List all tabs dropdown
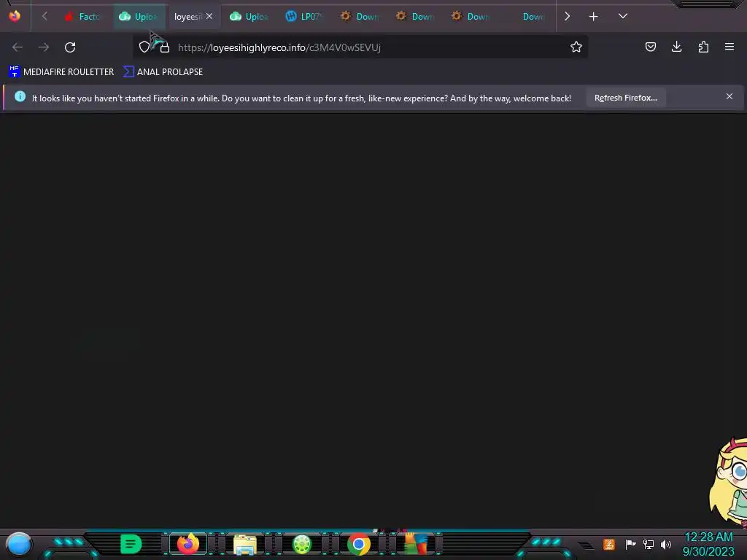The image size is (747, 560). pyautogui.click(x=623, y=16)
